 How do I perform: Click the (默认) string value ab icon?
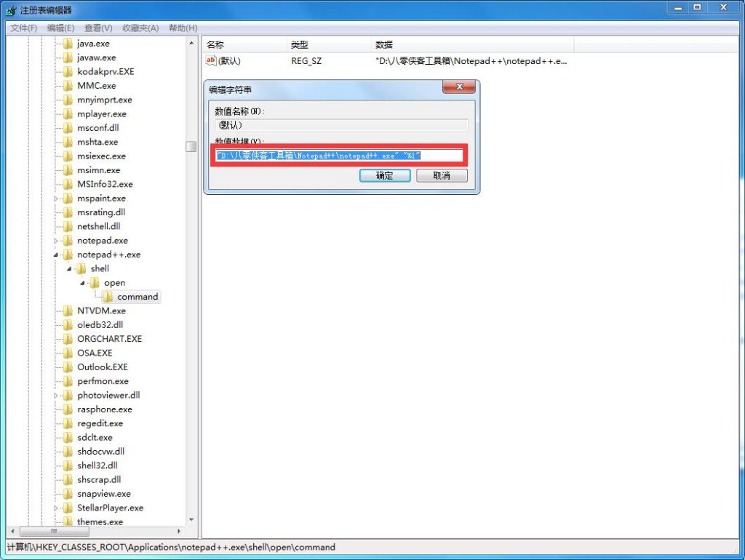pyautogui.click(x=210, y=60)
